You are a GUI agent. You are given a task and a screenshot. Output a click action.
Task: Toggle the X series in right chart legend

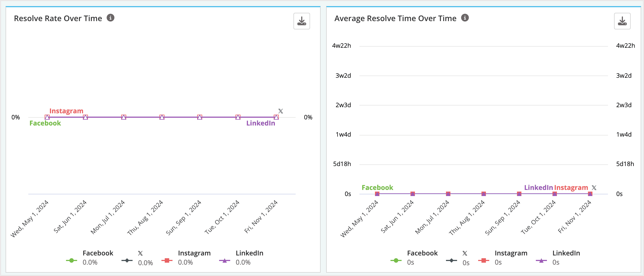[464, 253]
